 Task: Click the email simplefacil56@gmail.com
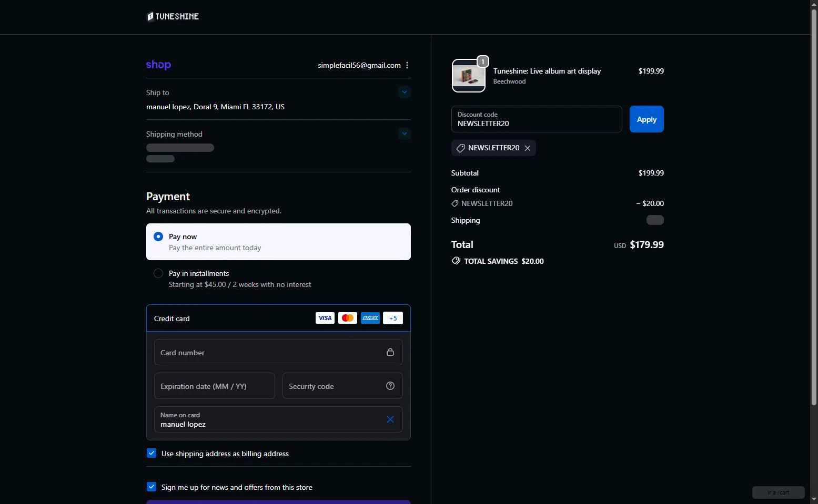[x=359, y=65]
